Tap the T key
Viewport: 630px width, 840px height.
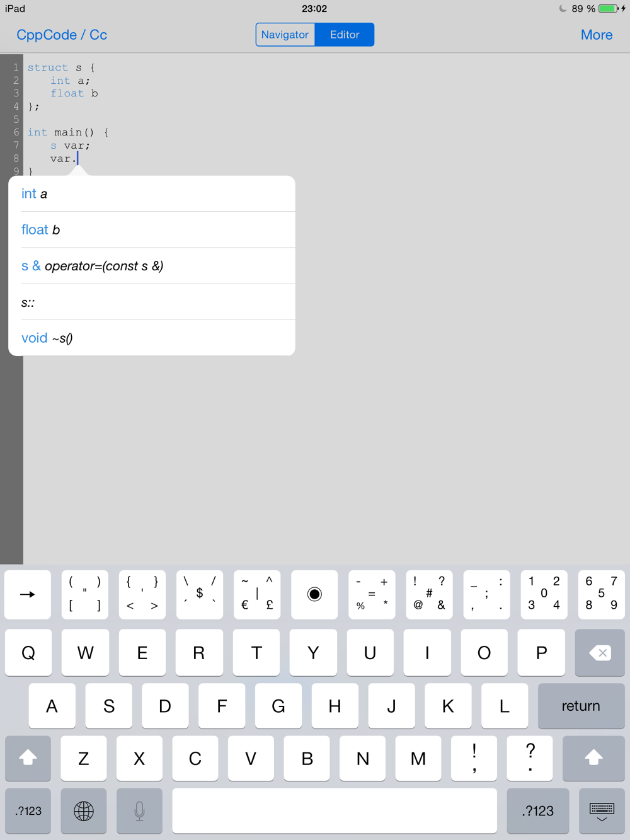(x=256, y=653)
